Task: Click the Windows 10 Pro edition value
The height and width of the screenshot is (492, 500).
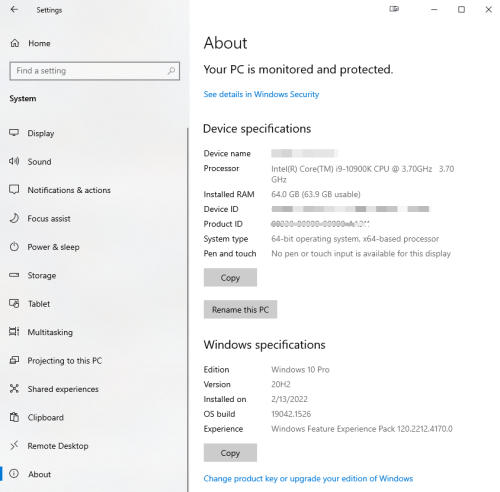Action: (300, 370)
